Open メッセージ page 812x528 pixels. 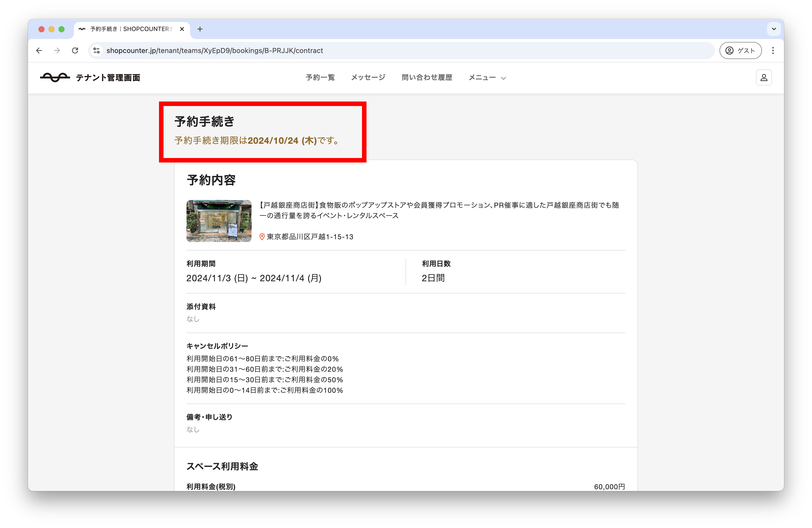click(x=368, y=77)
